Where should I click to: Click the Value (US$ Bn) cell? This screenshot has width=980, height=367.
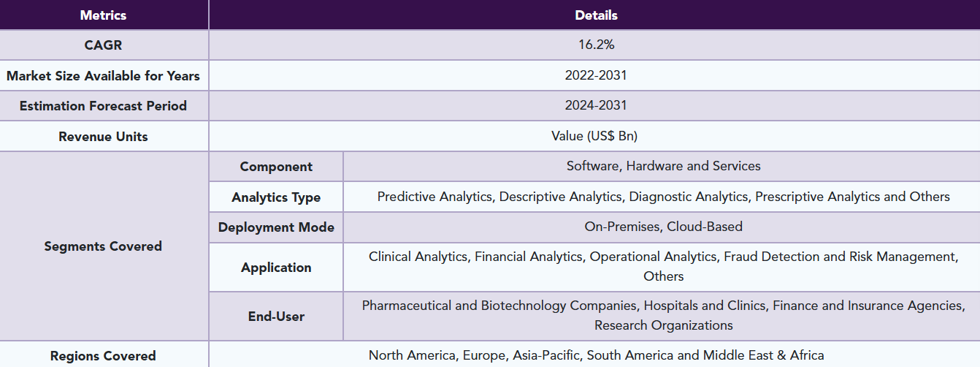click(596, 136)
